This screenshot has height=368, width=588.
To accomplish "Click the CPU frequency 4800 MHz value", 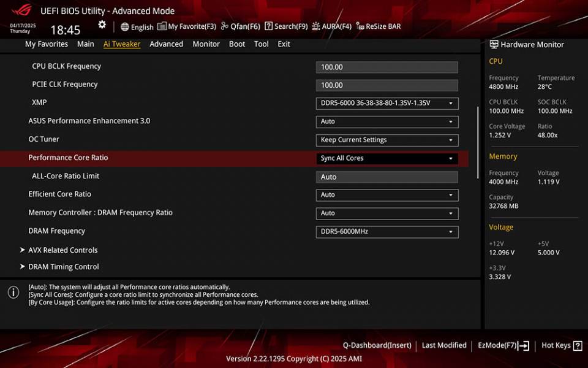I will click(503, 86).
